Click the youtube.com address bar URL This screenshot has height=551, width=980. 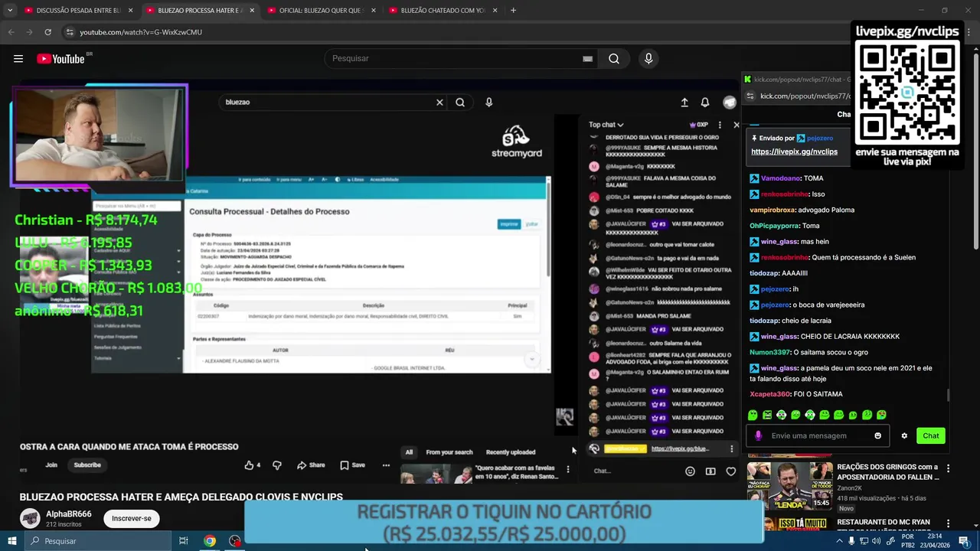141,32
